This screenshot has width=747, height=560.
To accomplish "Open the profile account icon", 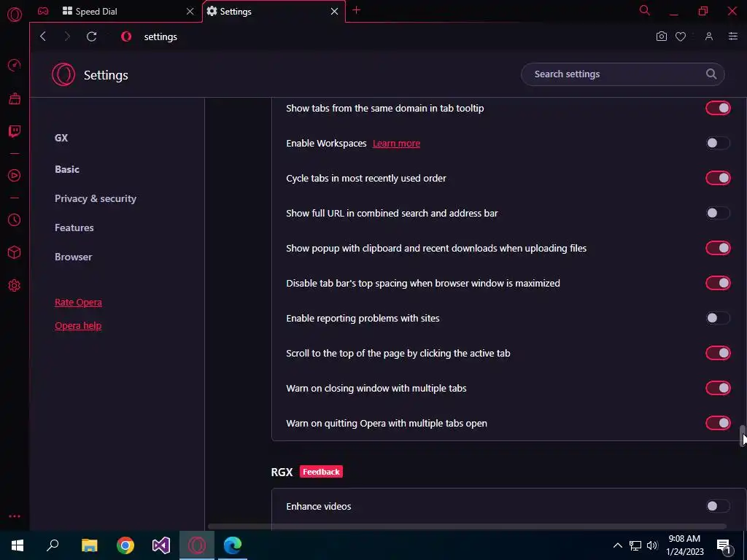I will point(709,36).
